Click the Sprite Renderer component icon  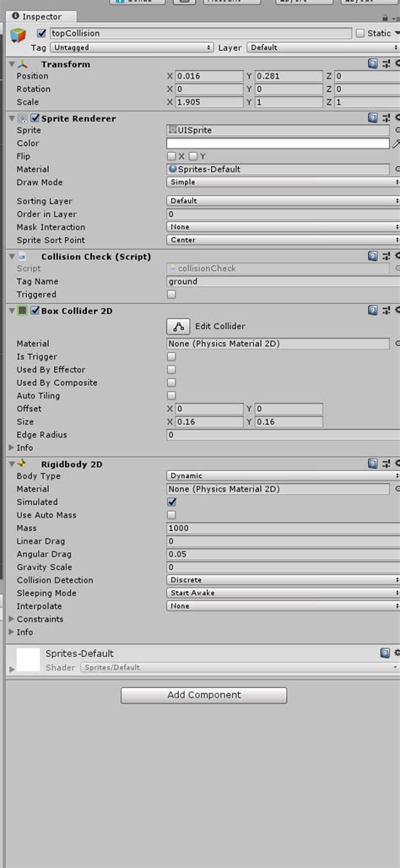click(23, 118)
